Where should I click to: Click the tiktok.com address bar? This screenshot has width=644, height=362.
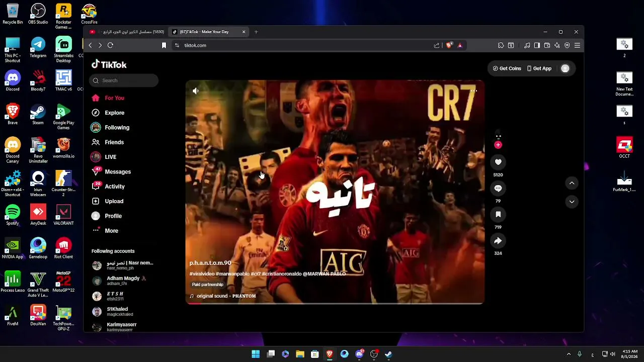pyautogui.click(x=302, y=45)
